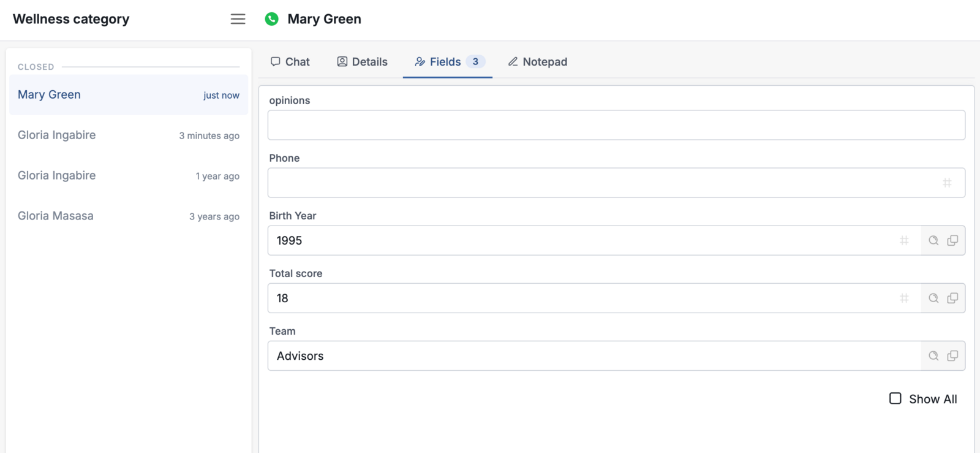Open Gloria Masasa conversation
This screenshot has width=980, height=453.
[x=129, y=216]
